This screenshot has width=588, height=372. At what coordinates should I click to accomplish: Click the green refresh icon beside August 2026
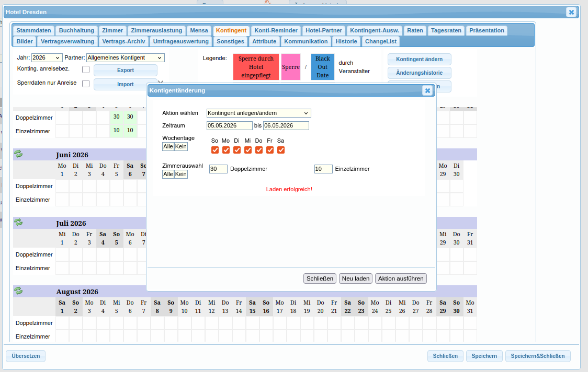18,290
